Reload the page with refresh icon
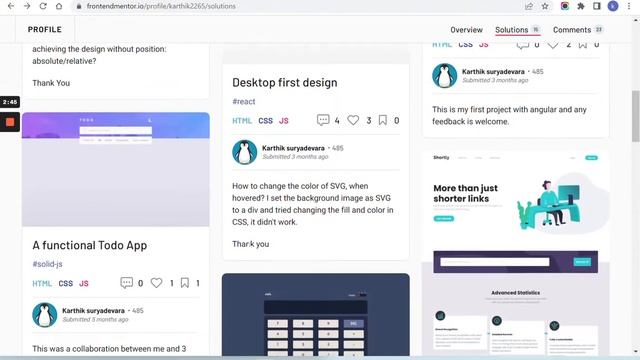Viewport: 640px width, 360px height. coord(43,6)
